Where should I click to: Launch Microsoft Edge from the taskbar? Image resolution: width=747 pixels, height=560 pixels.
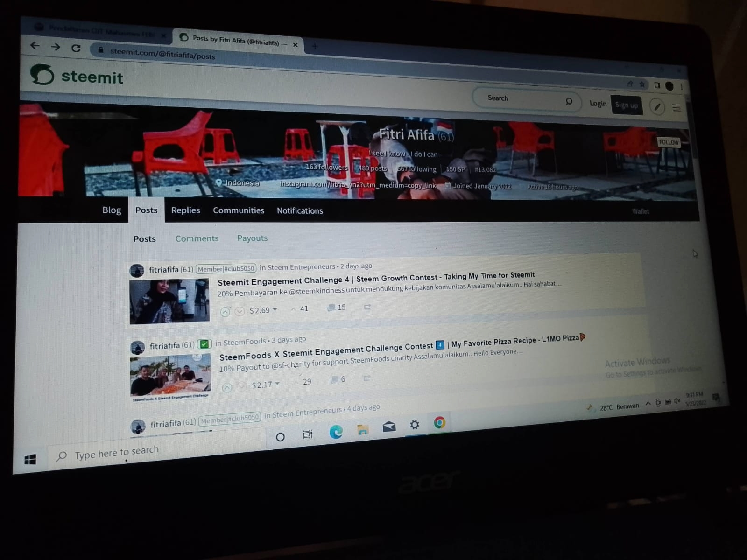pos(336,432)
